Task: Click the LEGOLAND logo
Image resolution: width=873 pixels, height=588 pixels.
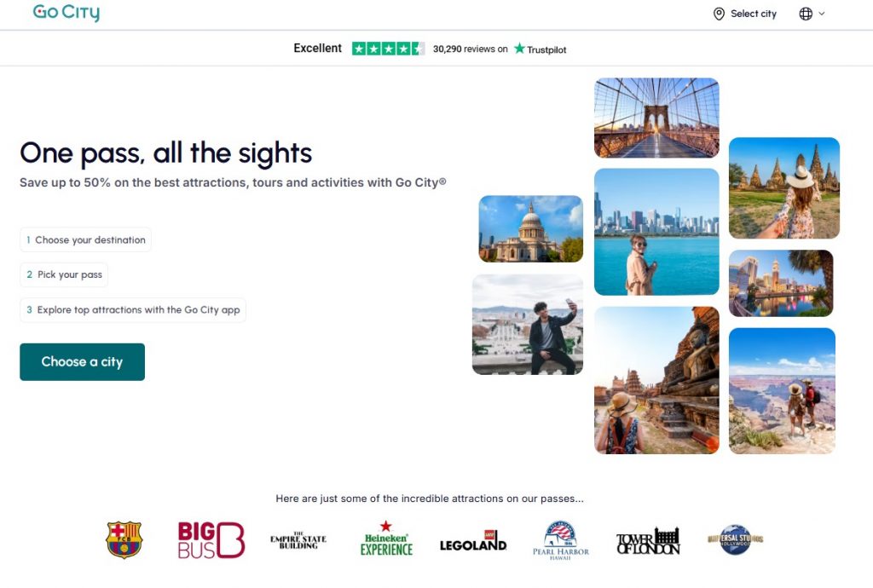Action: [473, 541]
